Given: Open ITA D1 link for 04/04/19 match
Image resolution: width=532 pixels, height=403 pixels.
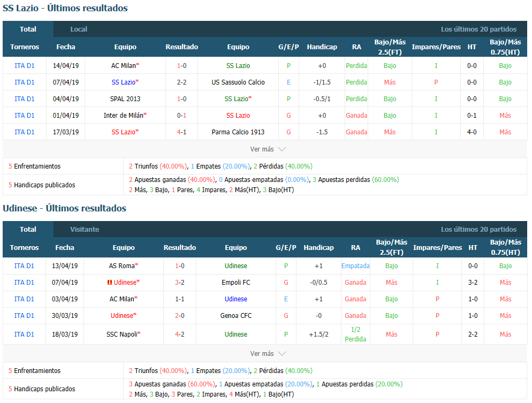Looking at the screenshot, I should [25, 99].
